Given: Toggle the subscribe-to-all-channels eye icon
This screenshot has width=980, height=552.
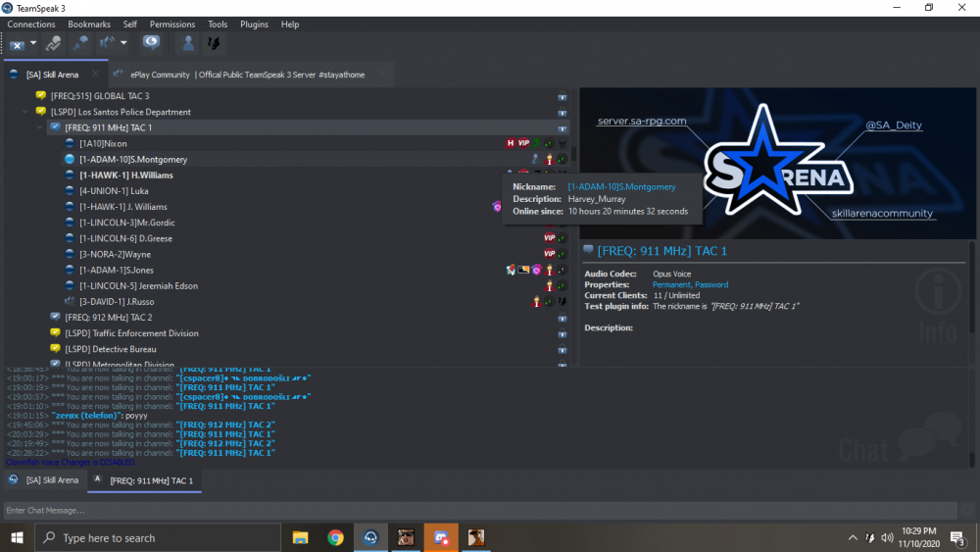Looking at the screenshot, I should 151,42.
